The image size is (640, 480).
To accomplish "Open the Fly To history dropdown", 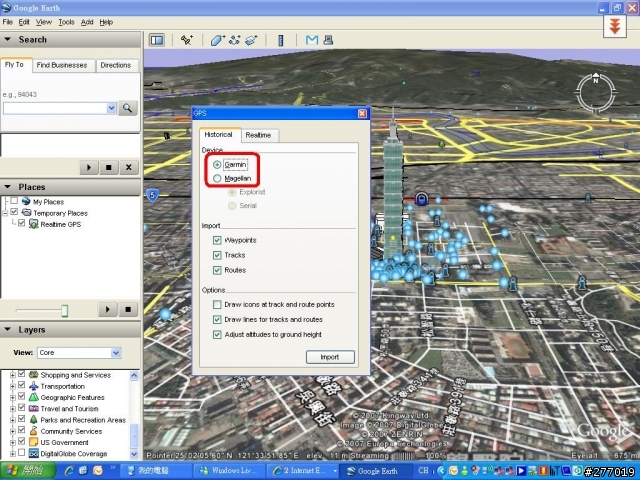I will point(111,108).
